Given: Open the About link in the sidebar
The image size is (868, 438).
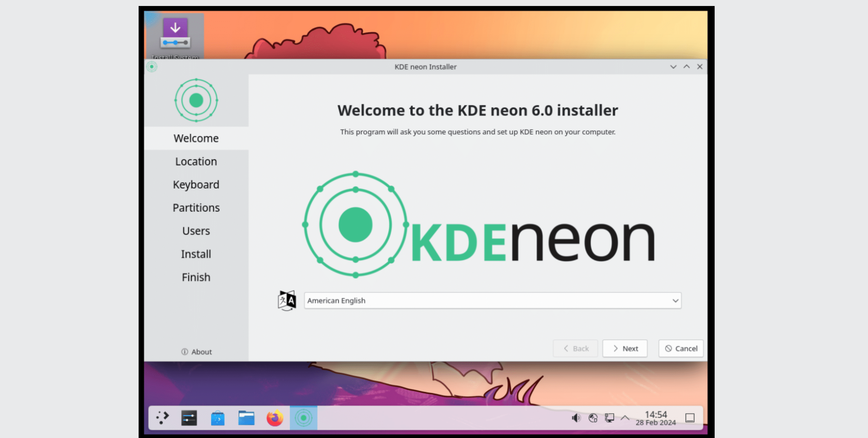Looking at the screenshot, I should [x=196, y=352].
